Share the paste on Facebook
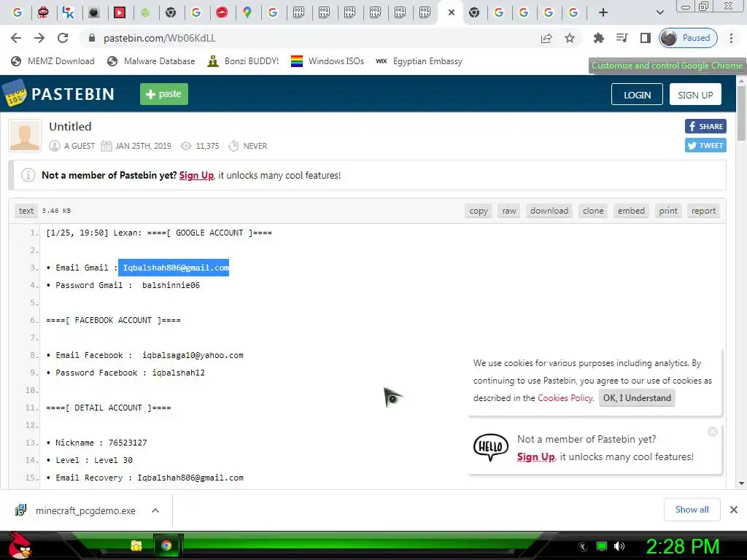This screenshot has height=560, width=747. (705, 126)
